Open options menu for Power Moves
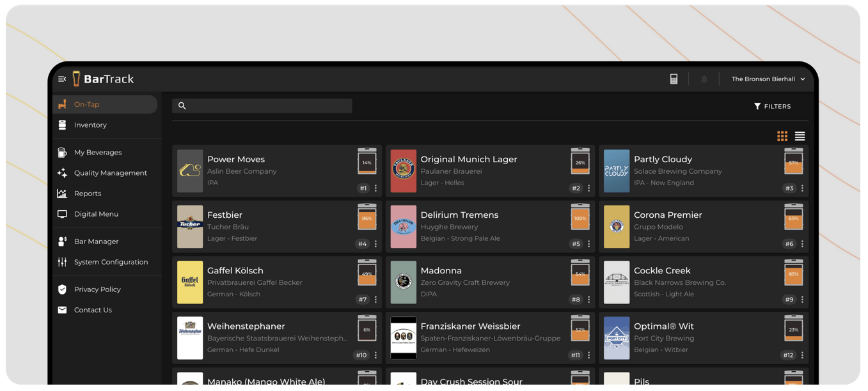Screen dimensions: 868x391 pos(375,188)
